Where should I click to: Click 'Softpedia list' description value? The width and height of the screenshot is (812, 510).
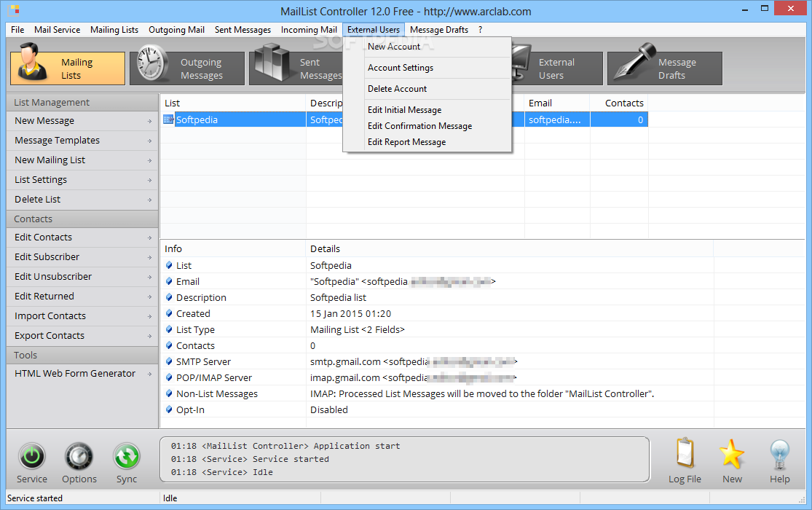click(338, 297)
